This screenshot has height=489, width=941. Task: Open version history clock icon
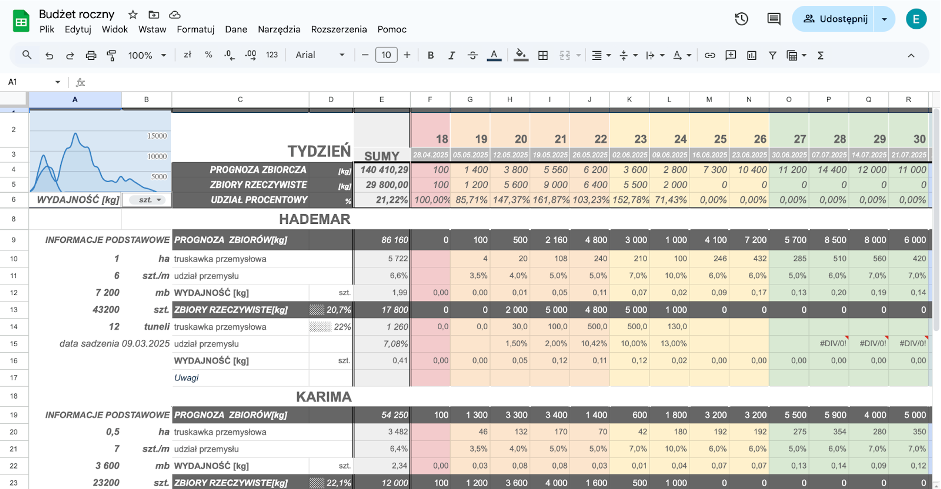[x=741, y=19]
